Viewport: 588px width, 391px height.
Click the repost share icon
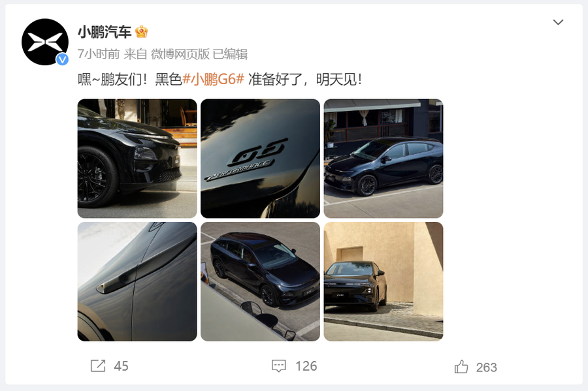98,366
